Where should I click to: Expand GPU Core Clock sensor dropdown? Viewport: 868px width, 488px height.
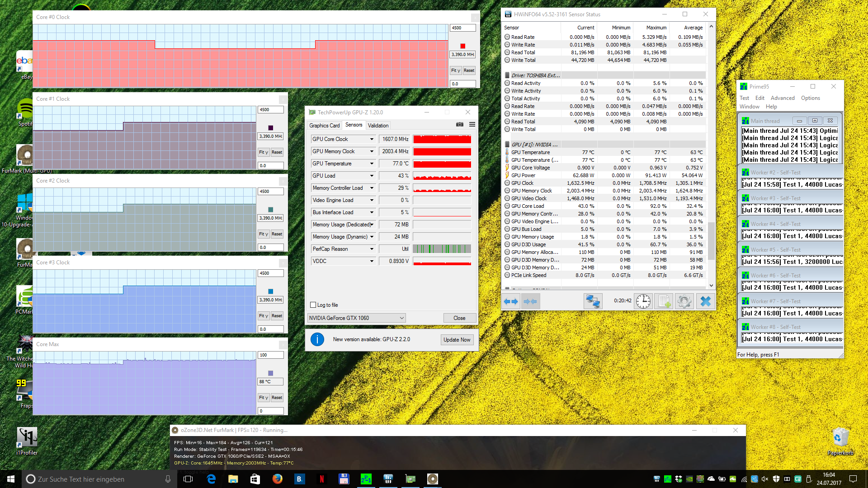(x=372, y=139)
